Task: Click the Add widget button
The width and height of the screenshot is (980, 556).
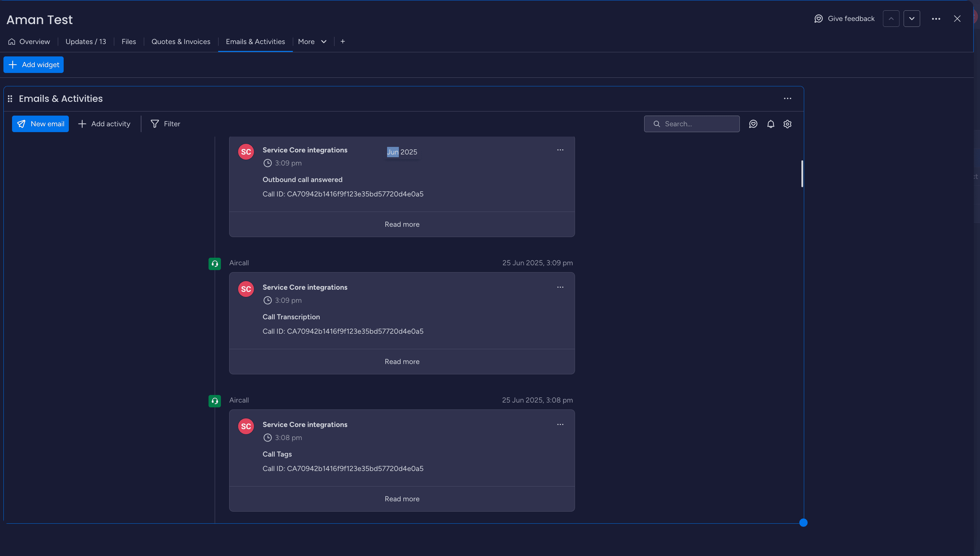Action: [x=33, y=65]
